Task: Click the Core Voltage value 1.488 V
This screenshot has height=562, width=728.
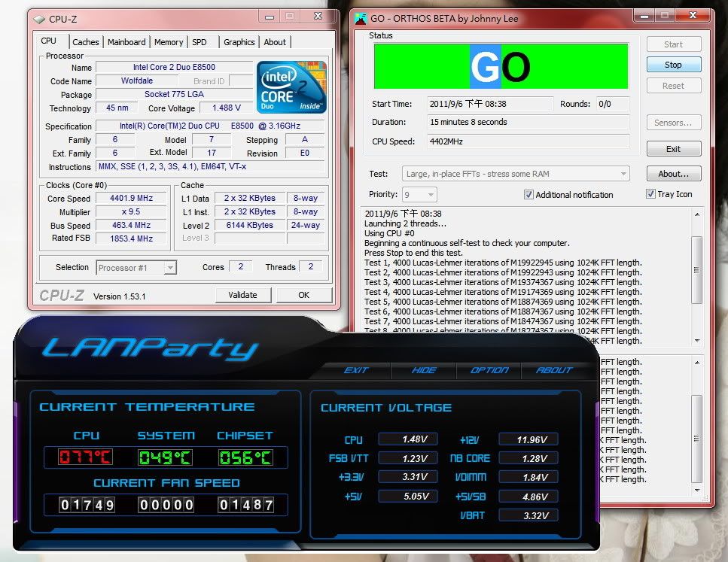Action: [x=227, y=108]
